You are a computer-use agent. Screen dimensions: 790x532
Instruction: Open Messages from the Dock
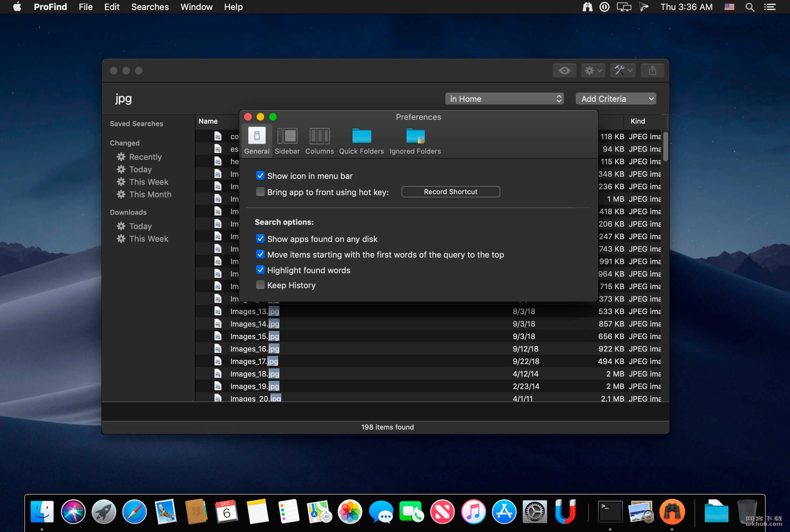tap(381, 511)
